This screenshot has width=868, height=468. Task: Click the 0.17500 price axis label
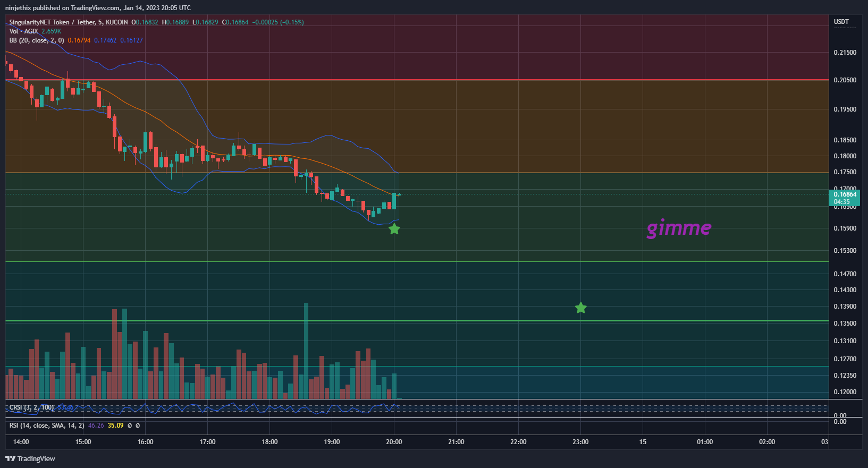pyautogui.click(x=845, y=172)
